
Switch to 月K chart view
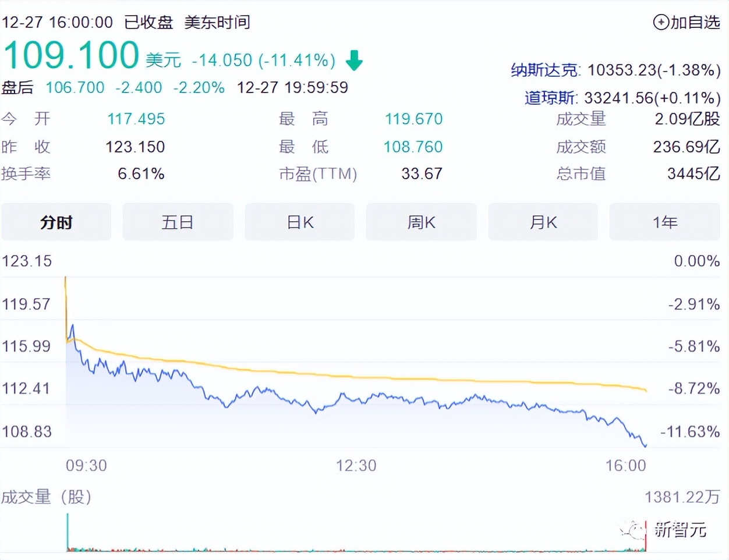[543, 222]
